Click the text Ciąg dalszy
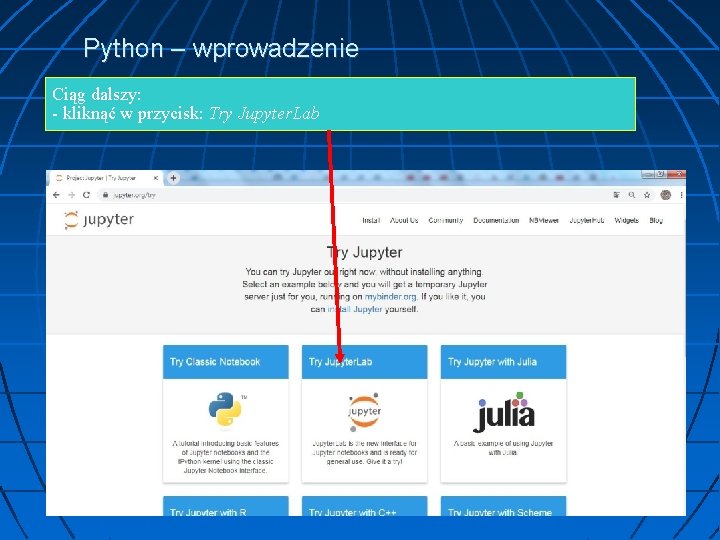720x540 pixels. pos(96,94)
